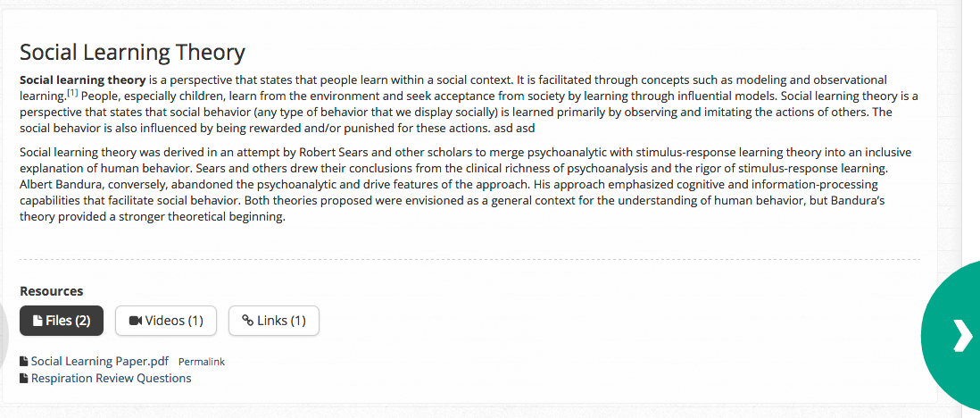
Task: Click the document icon inside Files button
Action: pos(37,321)
